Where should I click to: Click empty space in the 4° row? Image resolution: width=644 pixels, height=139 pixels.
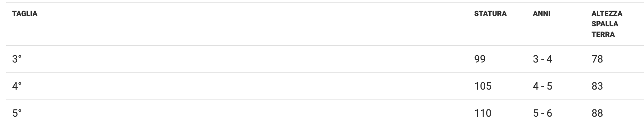point(246,86)
